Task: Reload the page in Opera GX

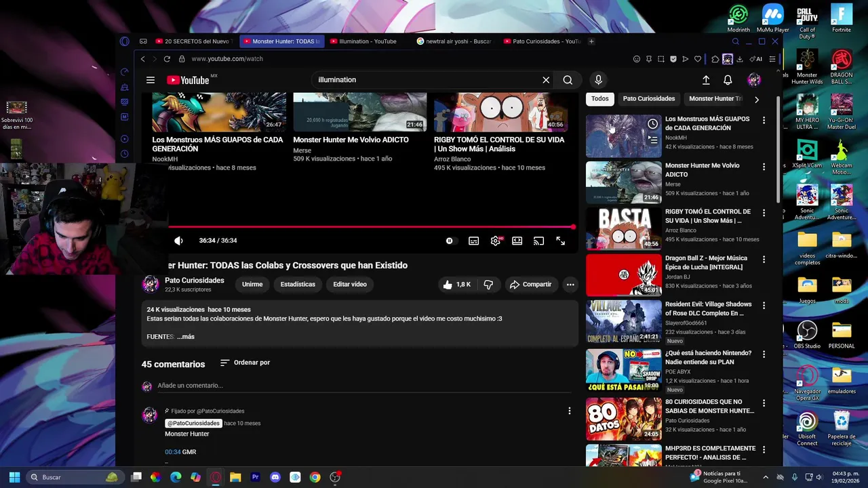Action: pyautogui.click(x=167, y=59)
